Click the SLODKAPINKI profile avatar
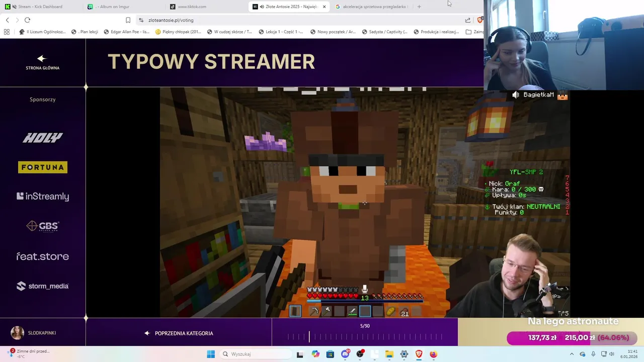The height and width of the screenshot is (362, 644). pos(18,333)
